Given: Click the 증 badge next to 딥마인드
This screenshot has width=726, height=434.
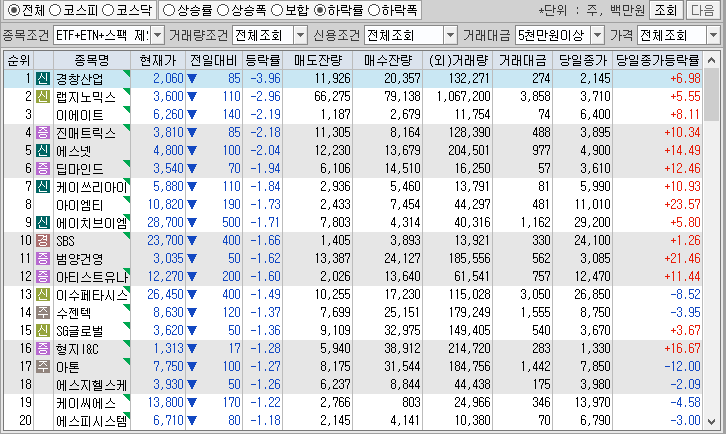Looking at the screenshot, I should tap(43, 169).
